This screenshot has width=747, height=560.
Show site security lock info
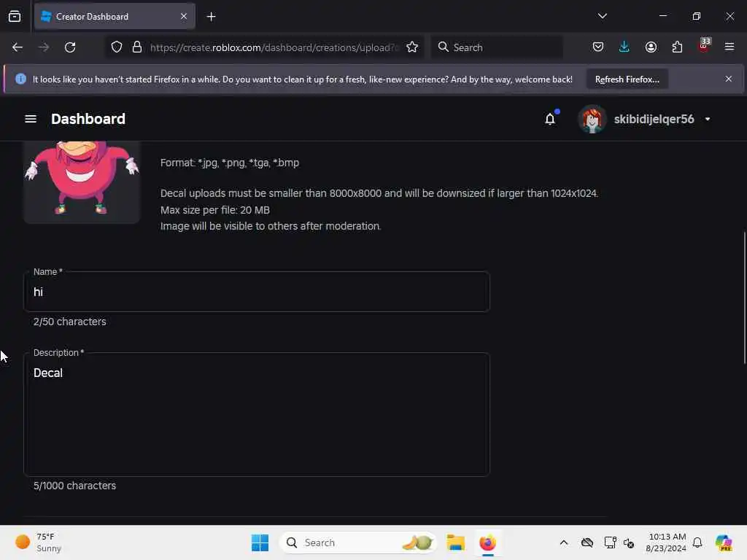(137, 47)
